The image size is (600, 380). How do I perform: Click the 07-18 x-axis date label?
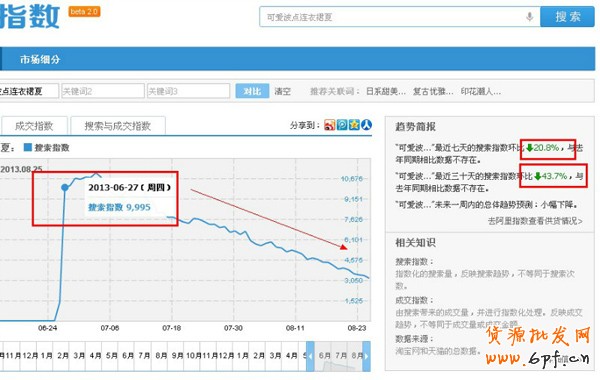click(171, 328)
